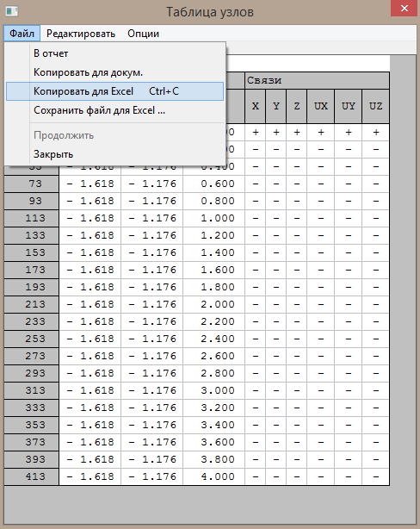The height and width of the screenshot is (529, 420).
Task: Select node row header 373
Action: 32,442
